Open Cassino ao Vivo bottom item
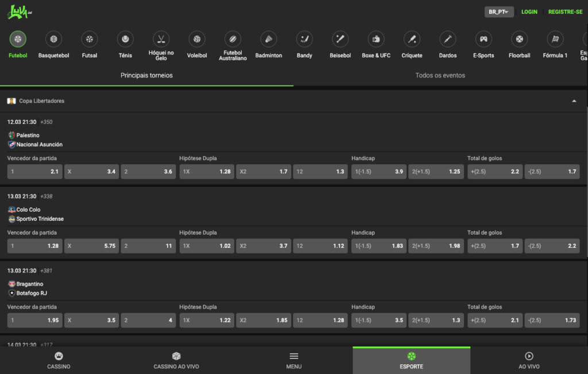 [x=176, y=360]
